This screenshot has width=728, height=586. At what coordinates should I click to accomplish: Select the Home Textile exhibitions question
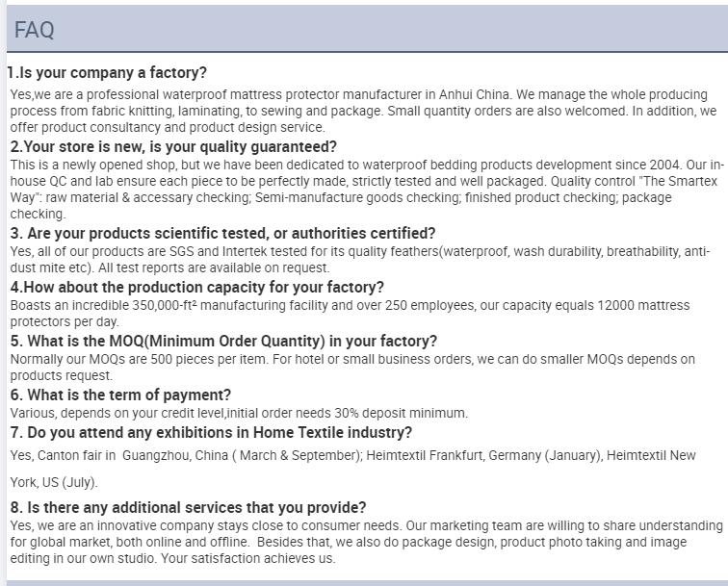click(x=211, y=432)
